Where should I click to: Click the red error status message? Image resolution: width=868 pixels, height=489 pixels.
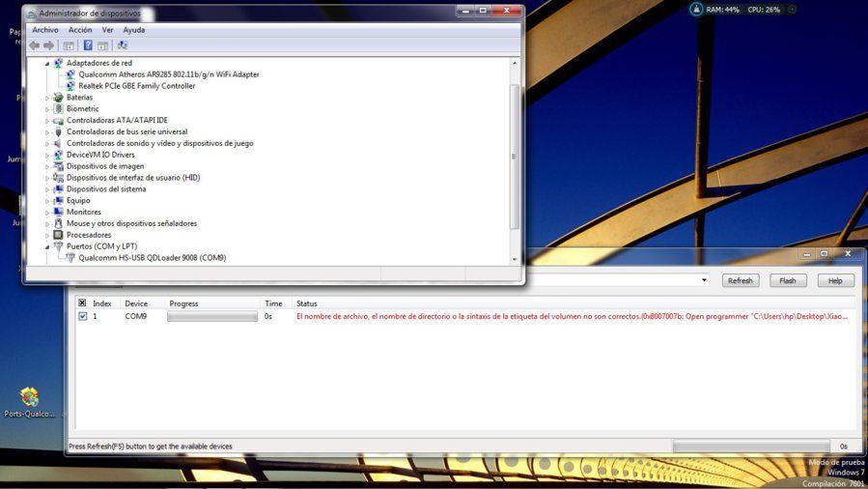[x=572, y=316]
